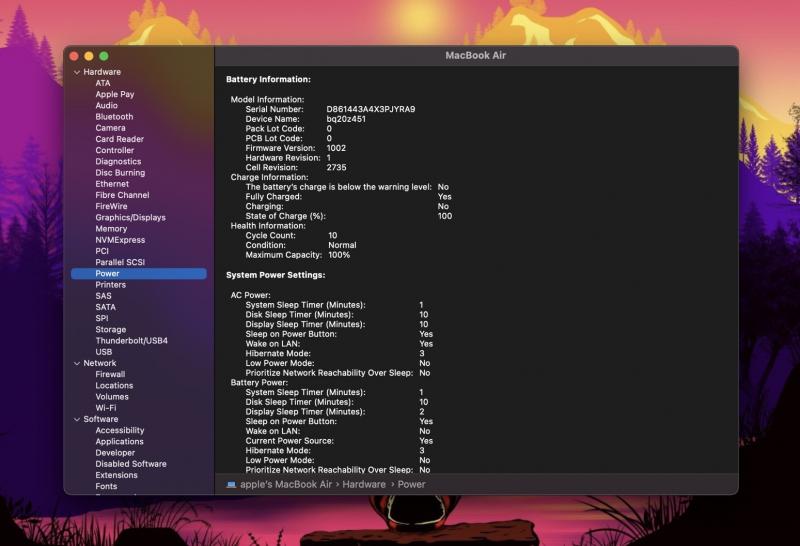This screenshot has height=546, width=800.
Task: Click the Condition value Normal
Action: (342, 245)
